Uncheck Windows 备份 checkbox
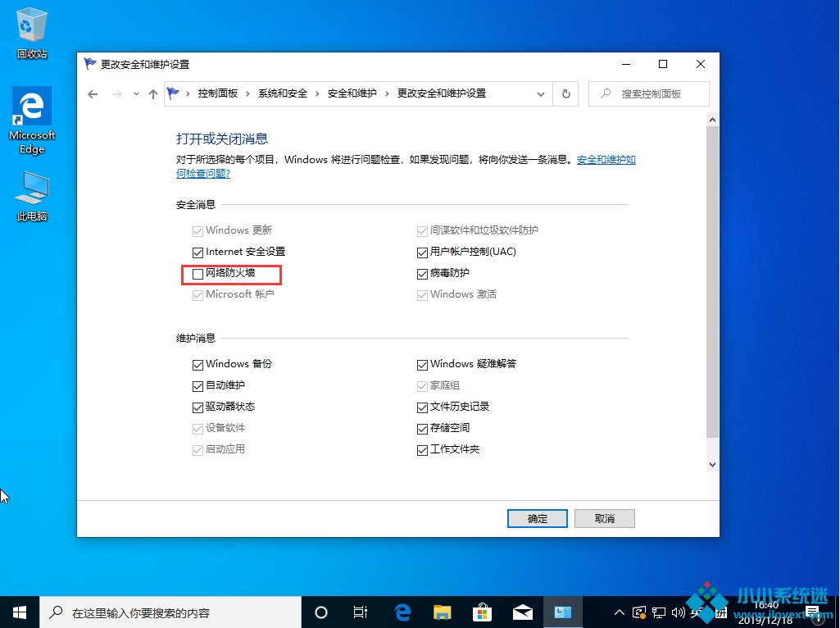 (198, 365)
